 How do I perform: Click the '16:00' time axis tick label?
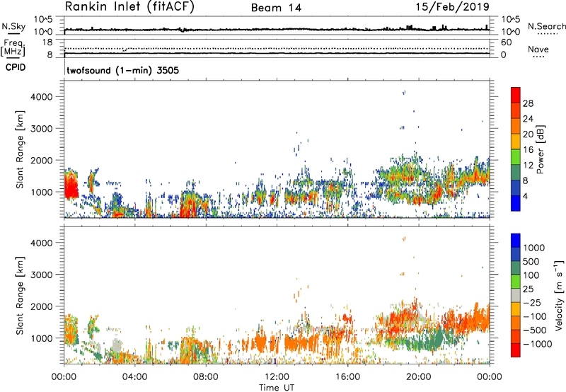coord(347,377)
